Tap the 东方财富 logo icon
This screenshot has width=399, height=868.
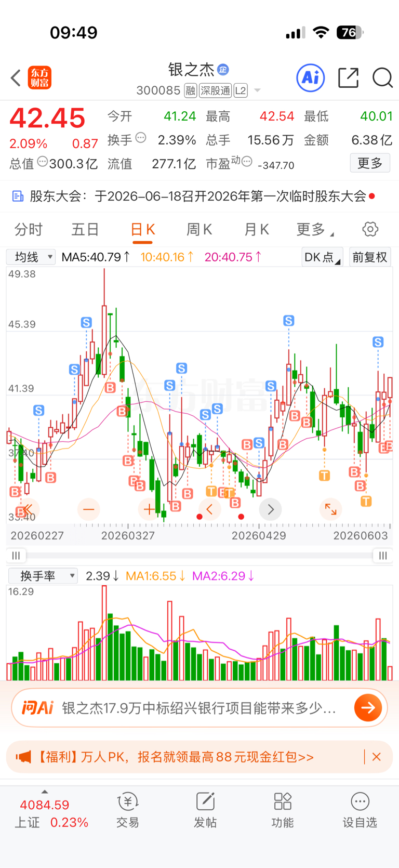point(39,78)
